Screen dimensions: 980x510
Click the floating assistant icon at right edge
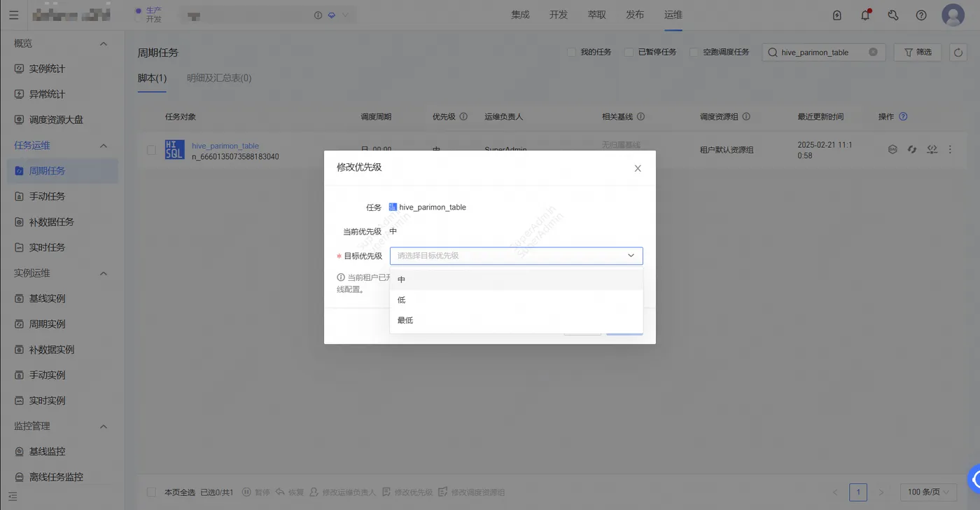974,479
